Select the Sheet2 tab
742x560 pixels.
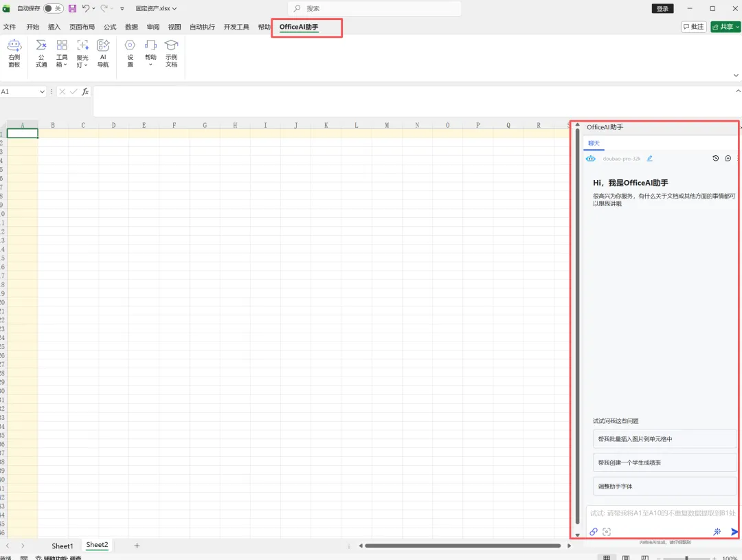(x=97, y=545)
